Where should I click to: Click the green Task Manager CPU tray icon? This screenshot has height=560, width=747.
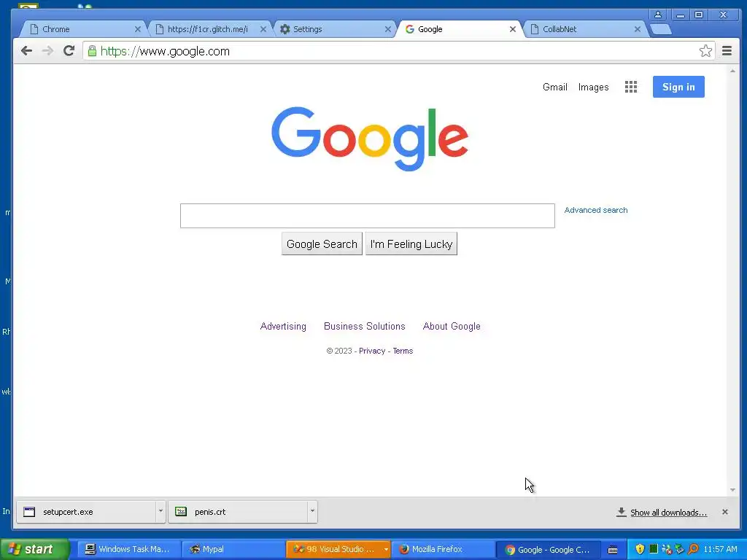point(654,549)
